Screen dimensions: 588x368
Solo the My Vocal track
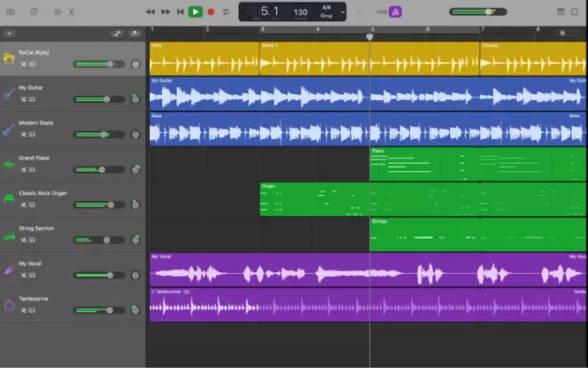tap(32, 275)
